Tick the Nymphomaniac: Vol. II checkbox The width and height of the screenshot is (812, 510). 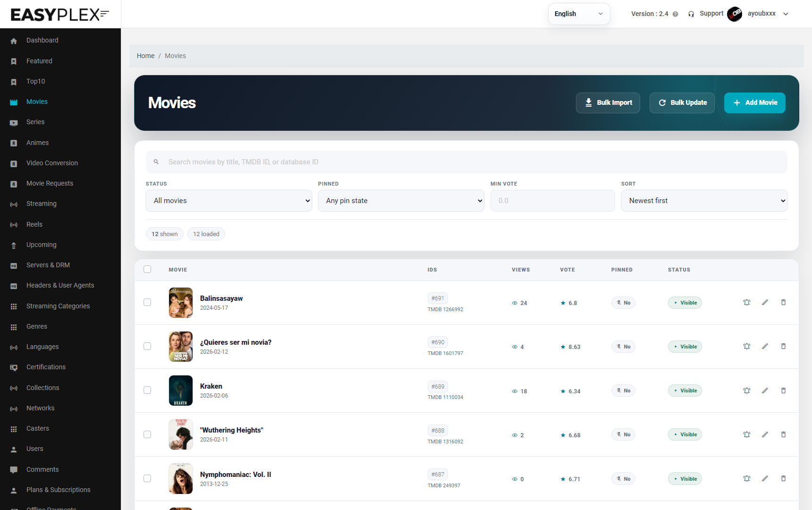147,478
